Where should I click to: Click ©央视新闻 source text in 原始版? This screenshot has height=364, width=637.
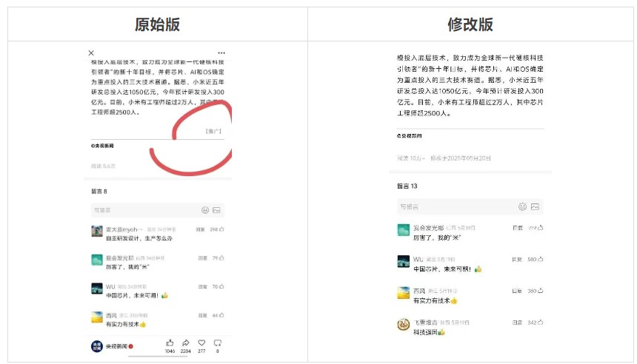[102, 145]
